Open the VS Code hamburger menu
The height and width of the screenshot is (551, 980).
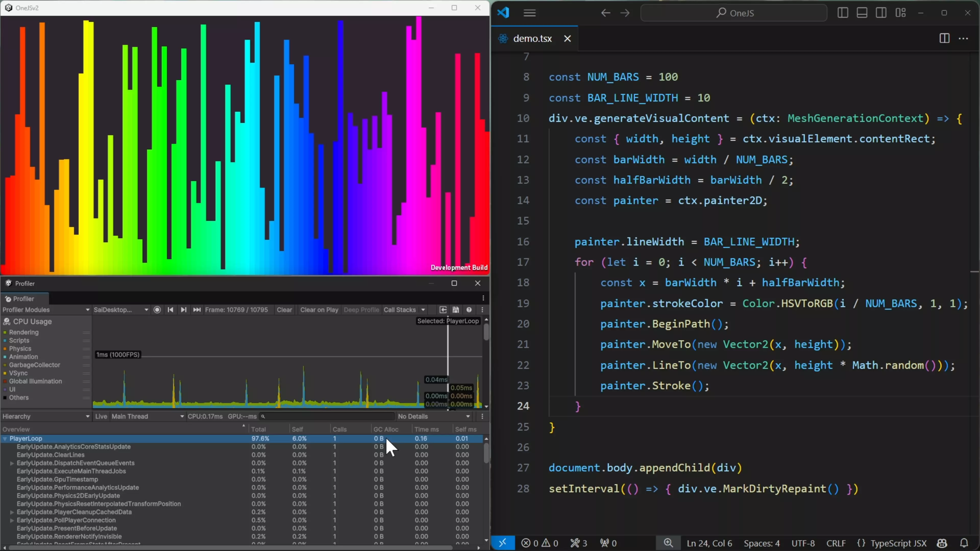click(x=530, y=13)
